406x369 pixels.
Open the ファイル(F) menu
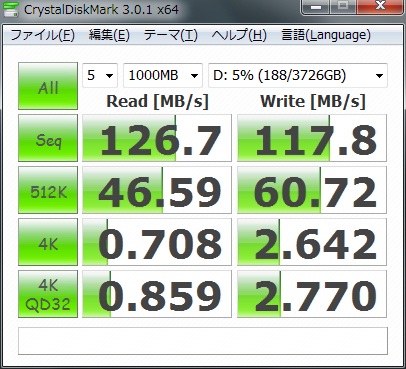click(x=43, y=35)
